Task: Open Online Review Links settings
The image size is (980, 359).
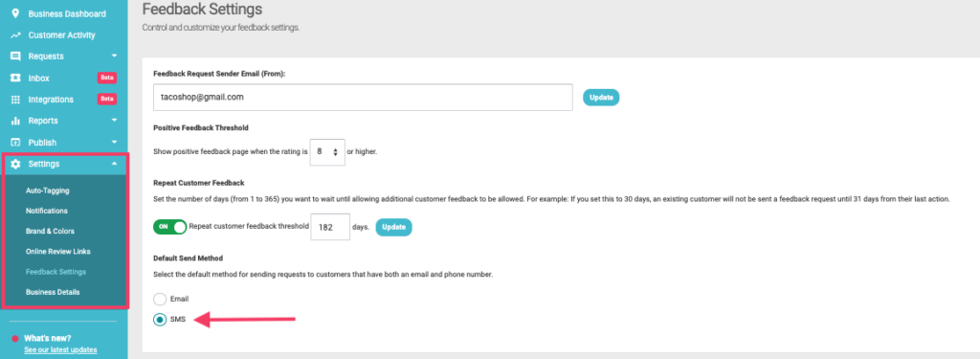Action: tap(58, 252)
